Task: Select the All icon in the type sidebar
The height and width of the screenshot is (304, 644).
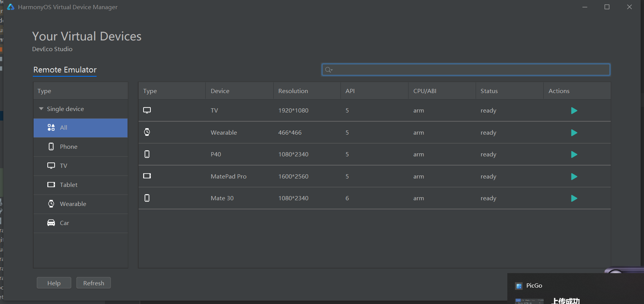Action: tap(51, 127)
